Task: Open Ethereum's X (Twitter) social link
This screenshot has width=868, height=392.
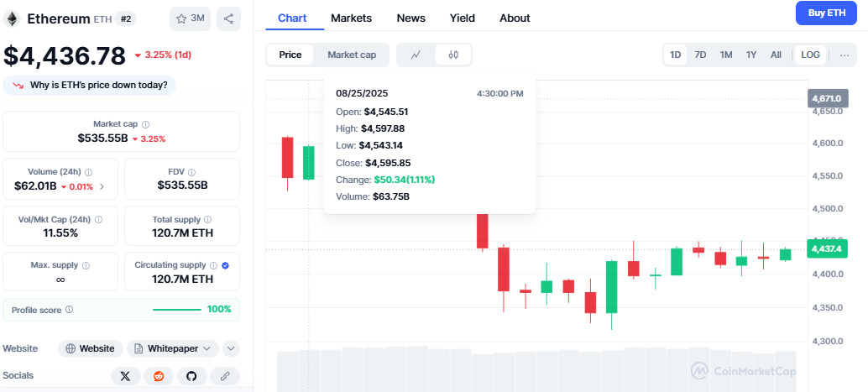Action: pyautogui.click(x=126, y=376)
